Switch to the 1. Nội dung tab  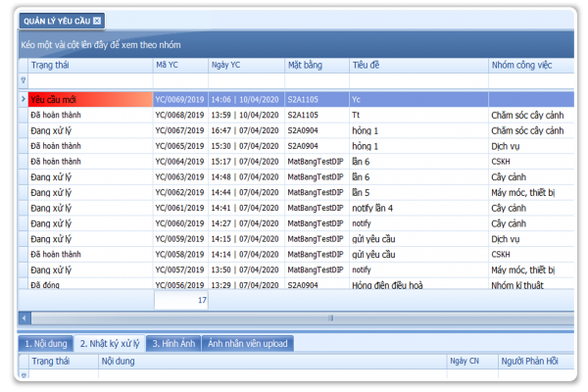pyautogui.click(x=45, y=343)
